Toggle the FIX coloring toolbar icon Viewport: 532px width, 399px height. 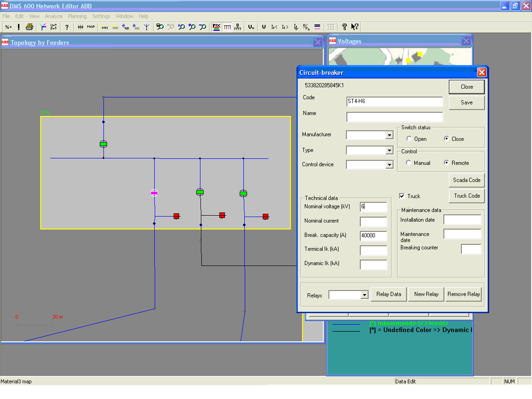click(217, 27)
